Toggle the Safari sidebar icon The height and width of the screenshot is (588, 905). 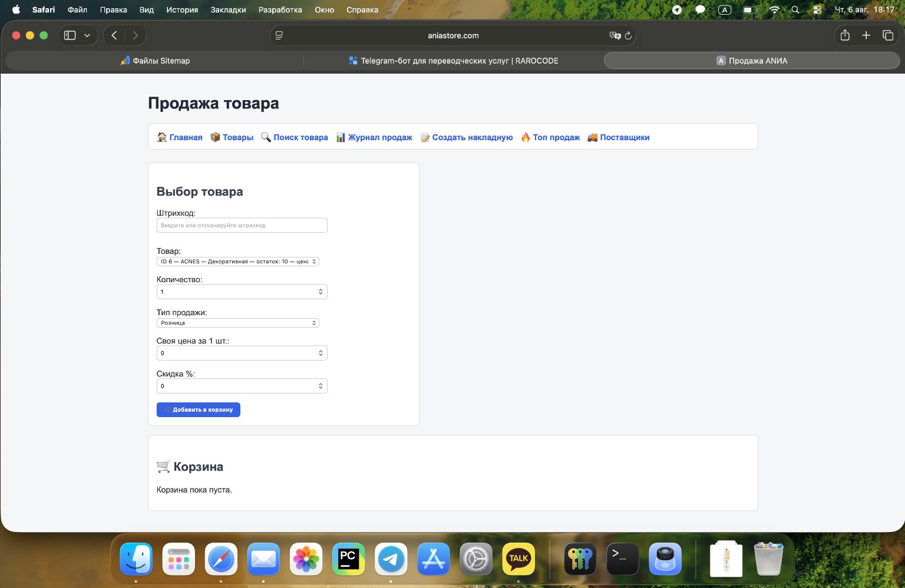pos(70,35)
